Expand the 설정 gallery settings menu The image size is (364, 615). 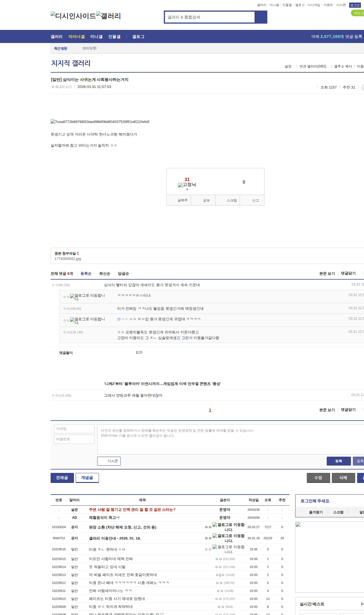pyautogui.click(x=288, y=66)
